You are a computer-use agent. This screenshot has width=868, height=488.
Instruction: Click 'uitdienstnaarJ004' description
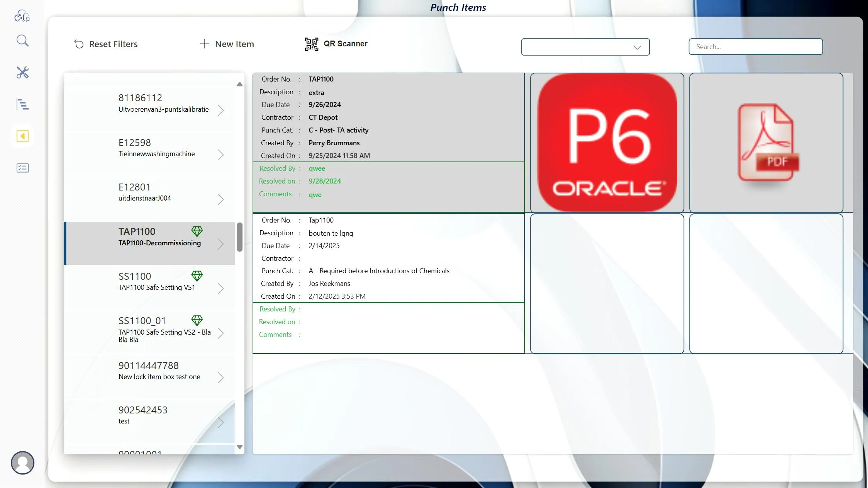(144, 198)
